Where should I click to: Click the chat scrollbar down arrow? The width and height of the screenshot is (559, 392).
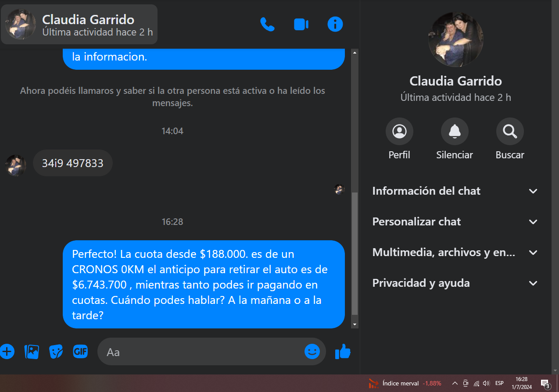pos(355,324)
